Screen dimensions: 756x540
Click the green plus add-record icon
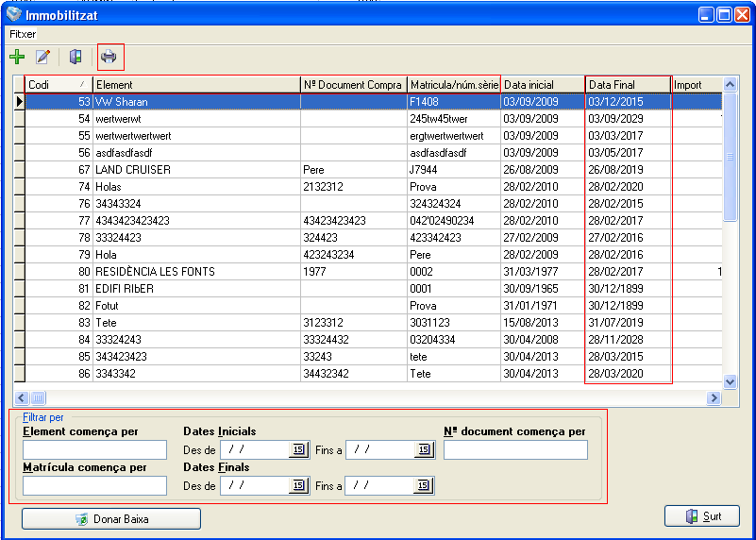point(17,57)
